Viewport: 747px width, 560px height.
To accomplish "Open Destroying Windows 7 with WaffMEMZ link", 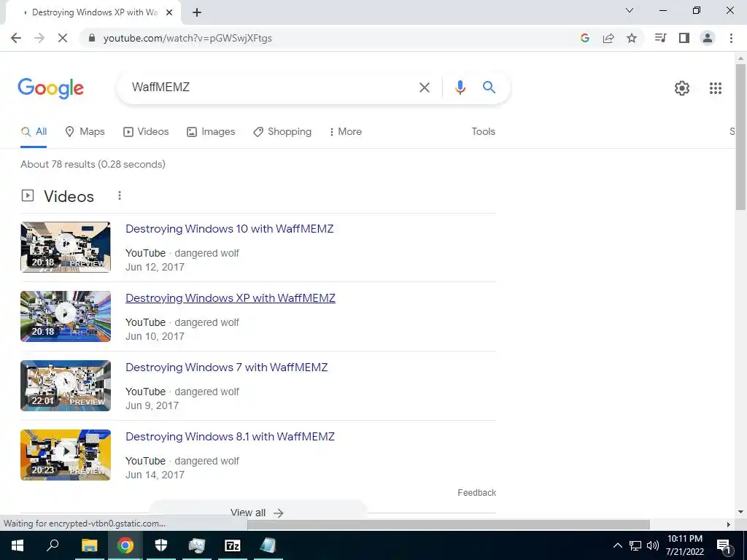I will (227, 367).
